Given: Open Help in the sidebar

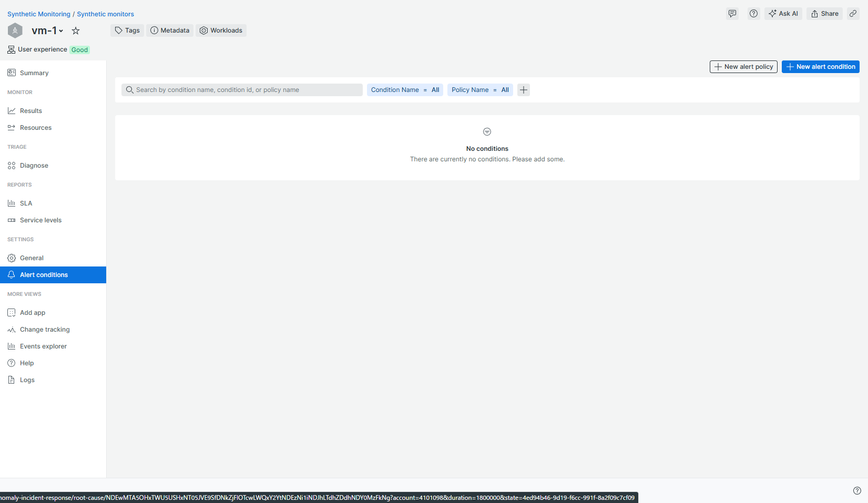Looking at the screenshot, I should click(x=53, y=363).
